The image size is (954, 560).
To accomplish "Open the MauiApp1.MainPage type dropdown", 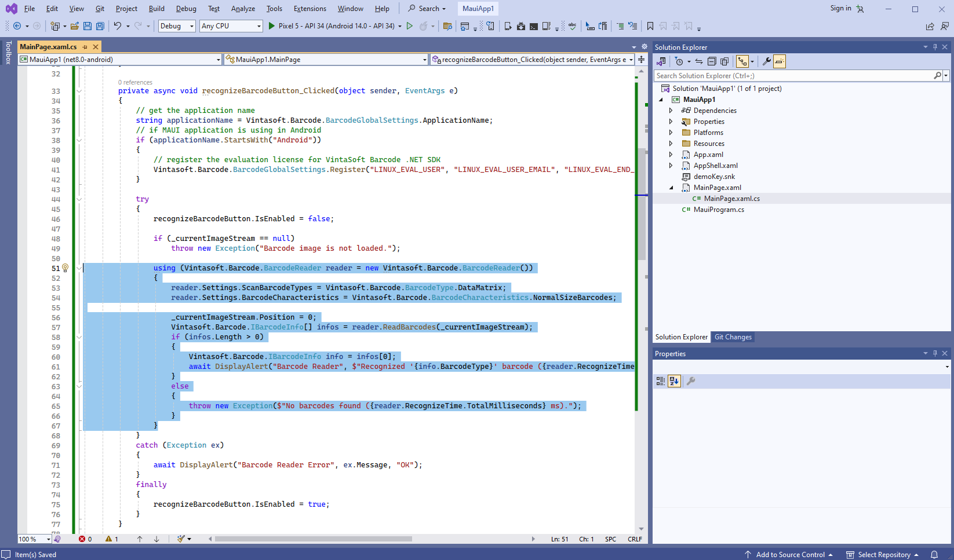I will coord(326,60).
